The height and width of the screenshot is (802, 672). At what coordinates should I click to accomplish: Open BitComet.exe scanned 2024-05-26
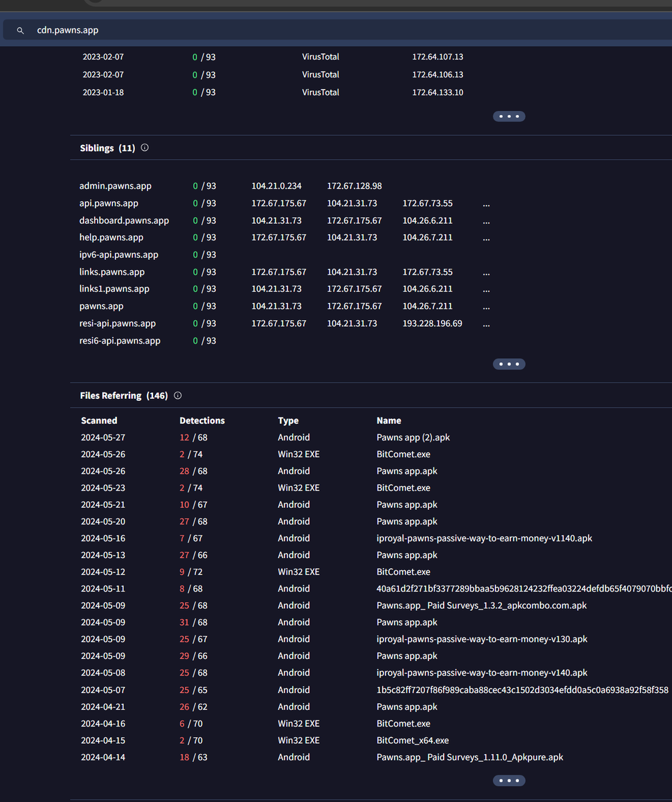[403, 454]
